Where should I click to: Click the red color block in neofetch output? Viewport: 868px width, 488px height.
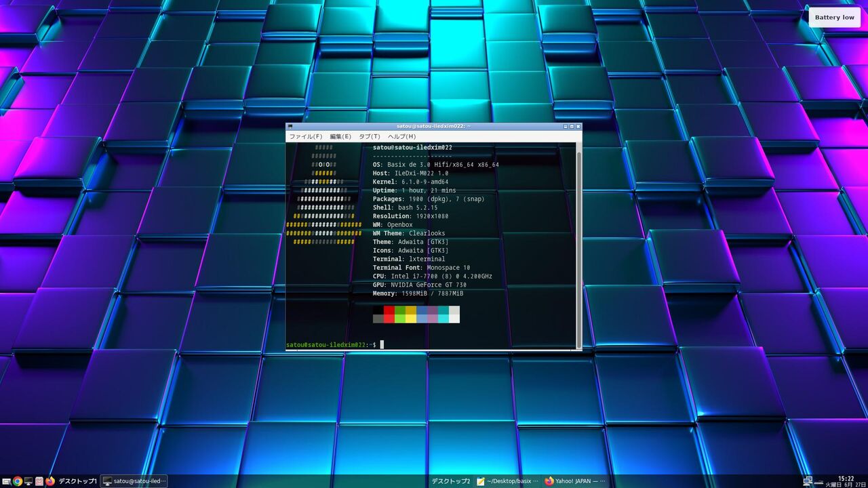pyautogui.click(x=389, y=310)
